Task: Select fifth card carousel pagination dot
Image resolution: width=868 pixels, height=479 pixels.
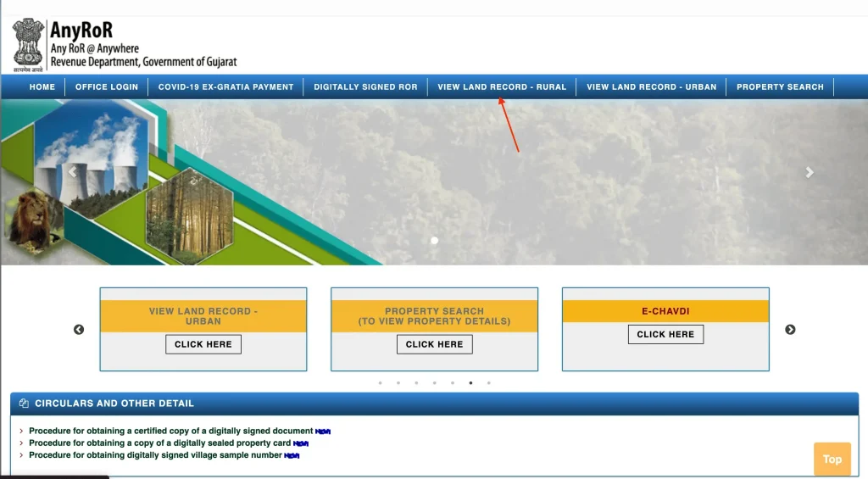Action: (453, 382)
